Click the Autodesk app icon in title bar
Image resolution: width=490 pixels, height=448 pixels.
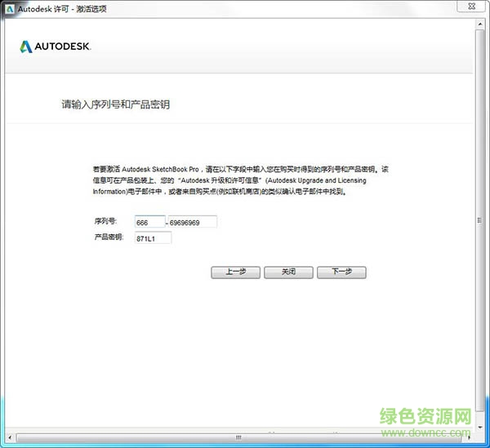pyautogui.click(x=9, y=8)
